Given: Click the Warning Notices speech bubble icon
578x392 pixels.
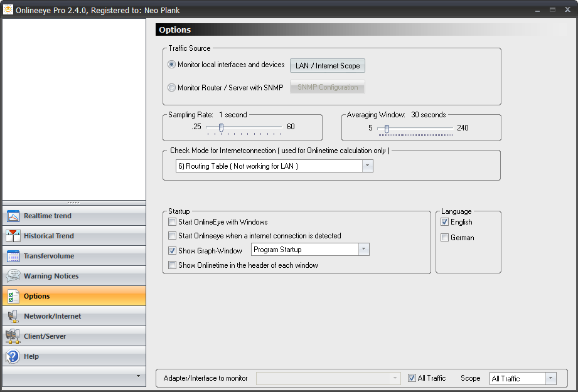Looking at the screenshot, I should point(13,276).
